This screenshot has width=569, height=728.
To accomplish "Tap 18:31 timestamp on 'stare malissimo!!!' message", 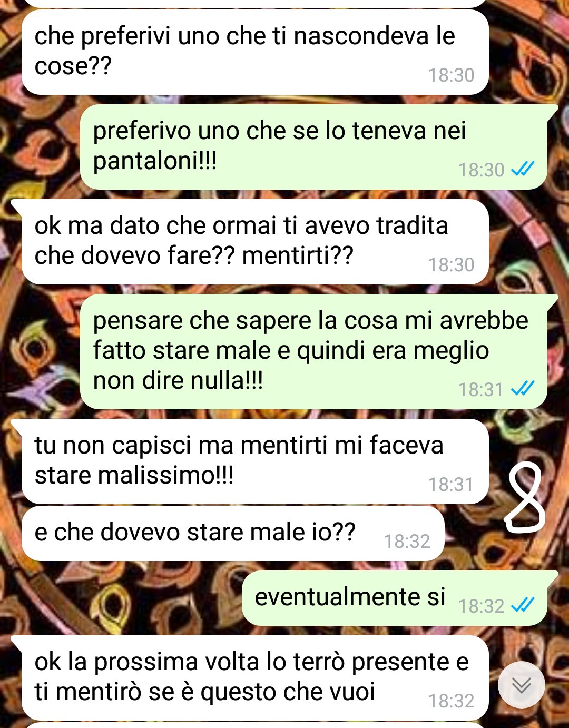I will (451, 485).
